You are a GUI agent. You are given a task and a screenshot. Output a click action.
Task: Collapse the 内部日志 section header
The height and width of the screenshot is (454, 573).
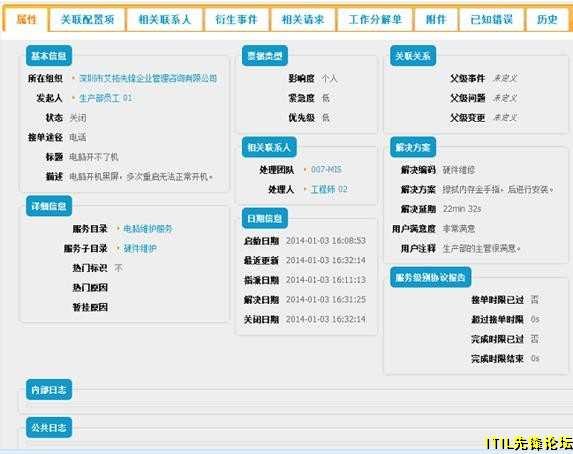point(49,390)
